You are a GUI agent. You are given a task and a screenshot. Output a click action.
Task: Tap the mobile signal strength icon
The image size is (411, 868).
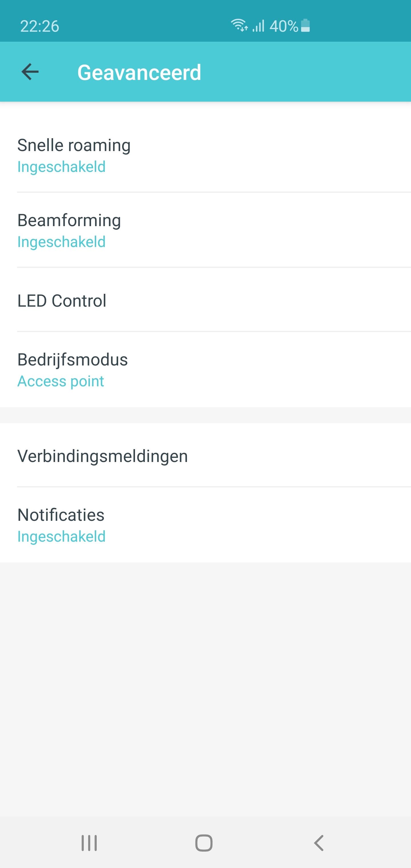(x=258, y=26)
